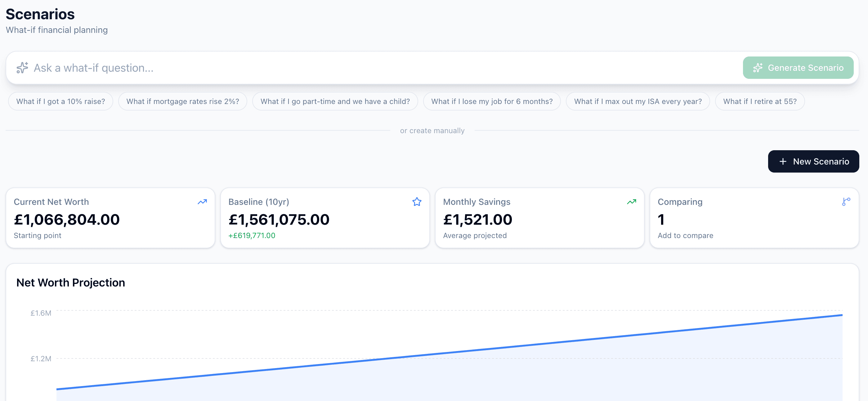Select 'What if I lose my job for 6 months?'
The image size is (868, 401).
(492, 101)
